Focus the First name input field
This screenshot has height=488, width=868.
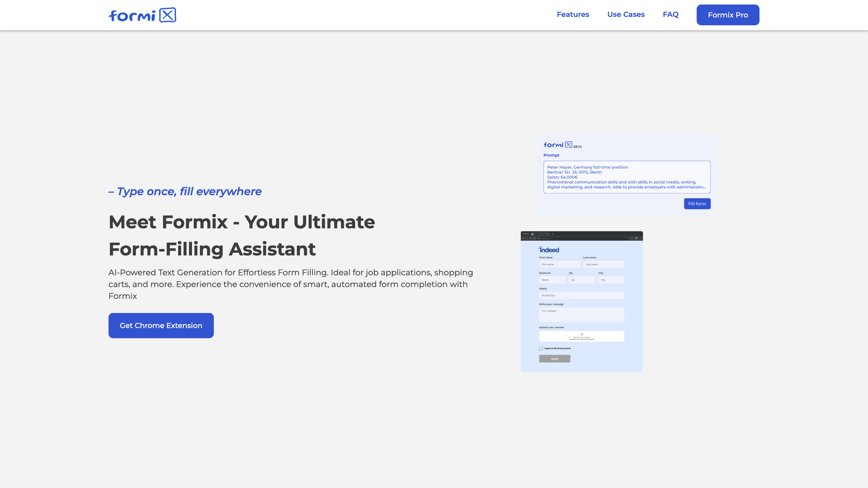(x=559, y=264)
